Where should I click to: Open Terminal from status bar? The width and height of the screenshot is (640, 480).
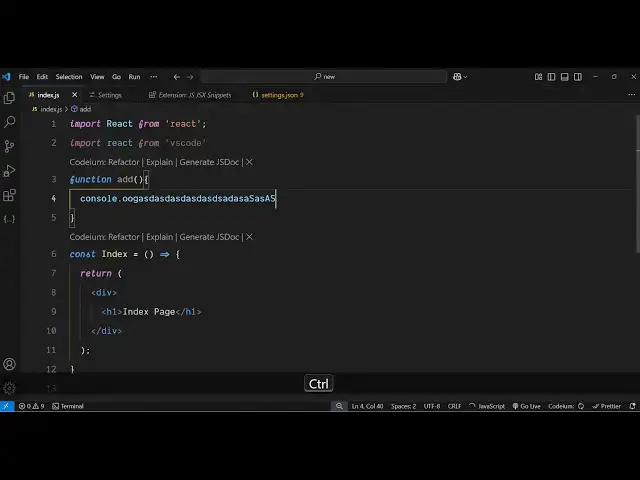click(x=68, y=406)
